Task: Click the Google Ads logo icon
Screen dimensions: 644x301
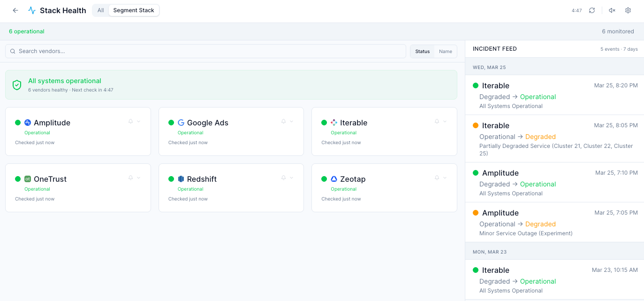Action: [181, 123]
